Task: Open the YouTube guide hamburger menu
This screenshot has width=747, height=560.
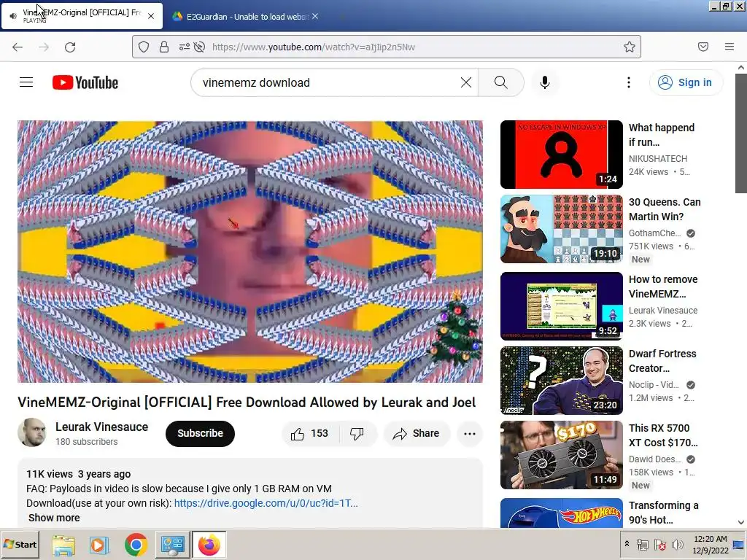Action: click(26, 82)
